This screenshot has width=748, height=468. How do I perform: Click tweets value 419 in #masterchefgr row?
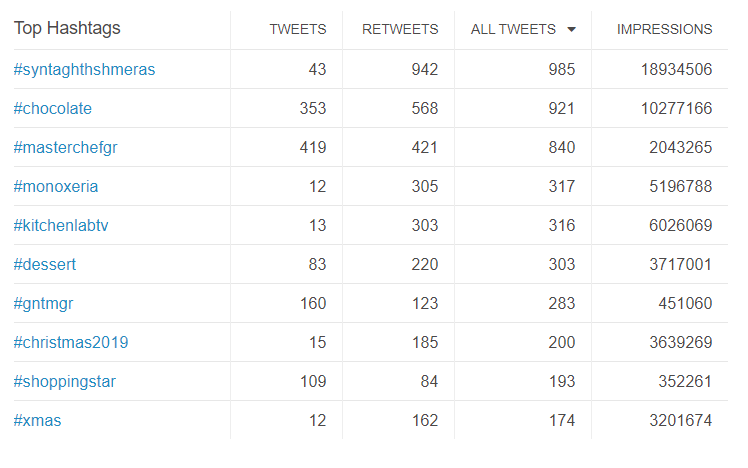313,148
